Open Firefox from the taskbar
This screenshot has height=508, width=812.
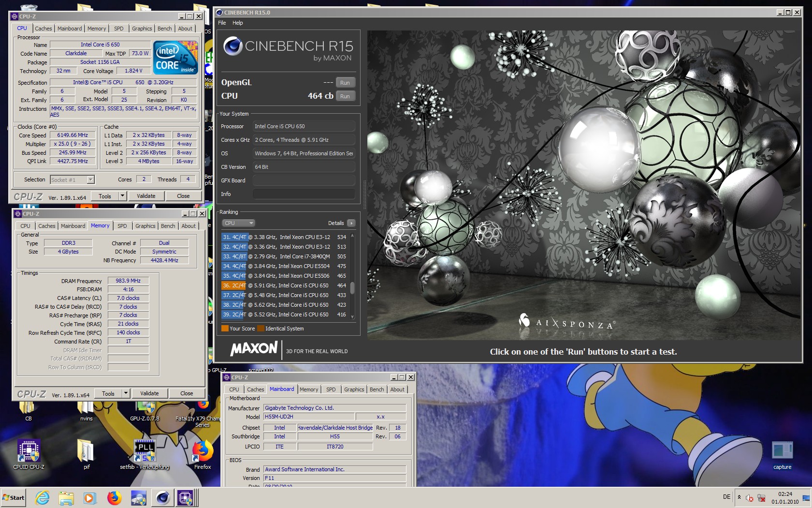point(114,497)
